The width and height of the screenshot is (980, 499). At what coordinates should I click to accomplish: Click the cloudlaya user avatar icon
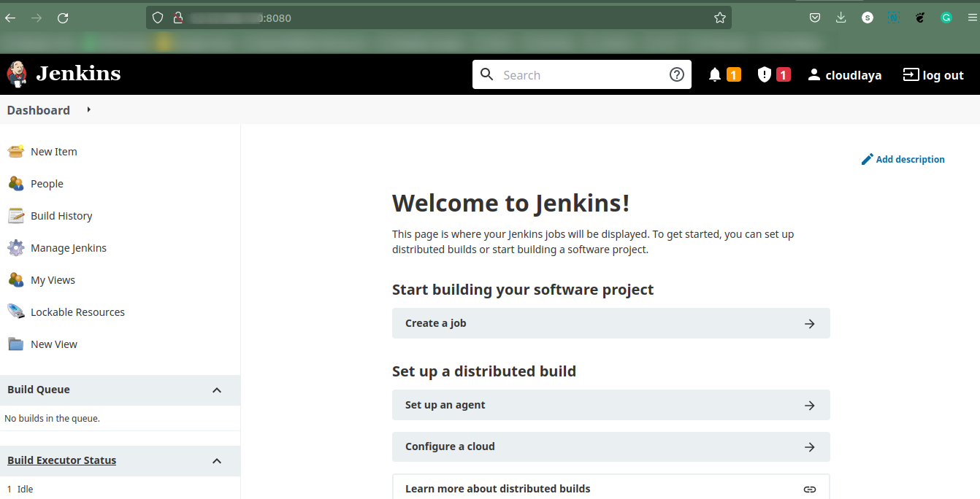pyautogui.click(x=814, y=74)
